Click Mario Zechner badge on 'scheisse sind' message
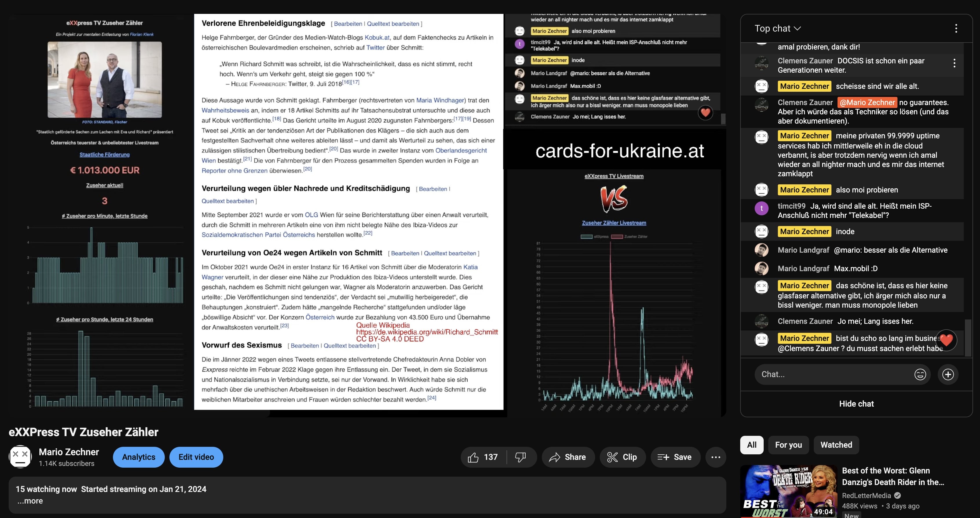The image size is (980, 518). coord(804,86)
